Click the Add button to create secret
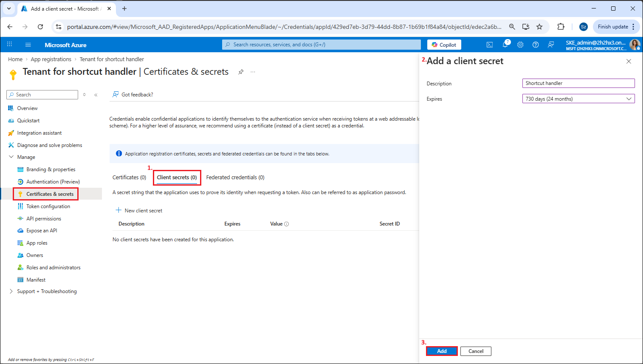This screenshot has height=364, width=643. (442, 351)
